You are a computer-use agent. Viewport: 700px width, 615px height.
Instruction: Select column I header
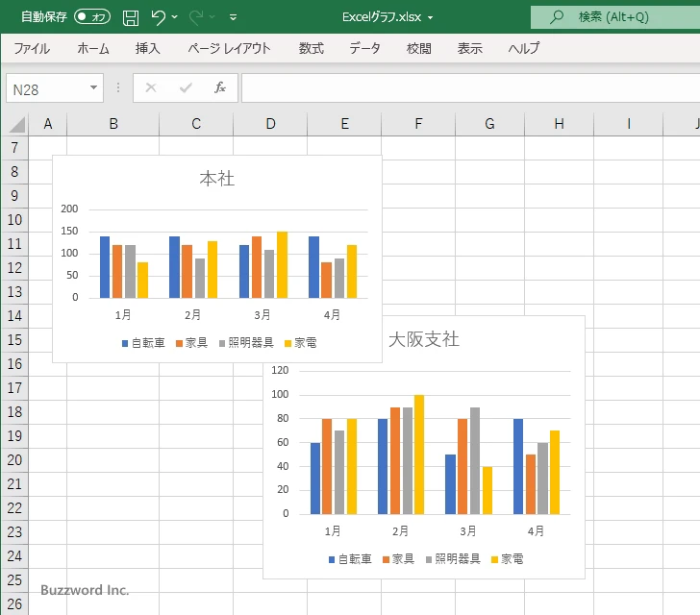click(629, 124)
